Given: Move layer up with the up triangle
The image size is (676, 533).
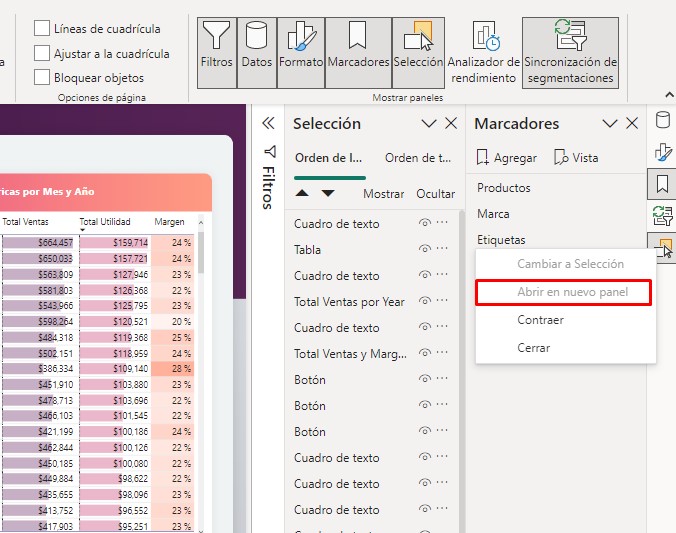Looking at the screenshot, I should 302,193.
